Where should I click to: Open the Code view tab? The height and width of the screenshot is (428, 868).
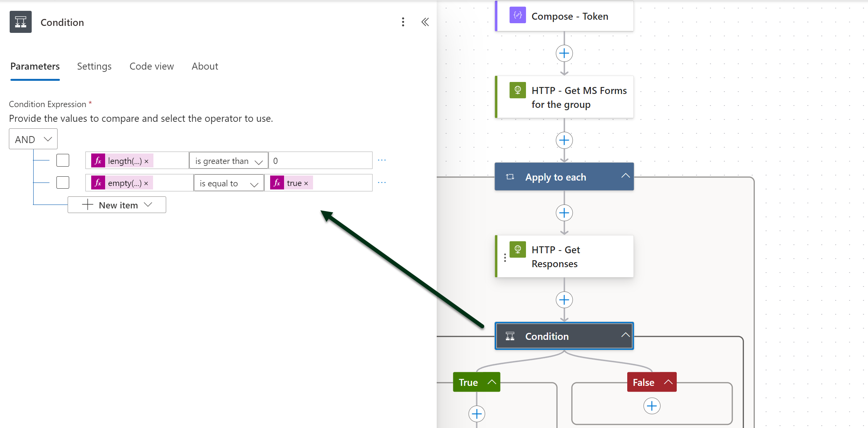coord(151,67)
